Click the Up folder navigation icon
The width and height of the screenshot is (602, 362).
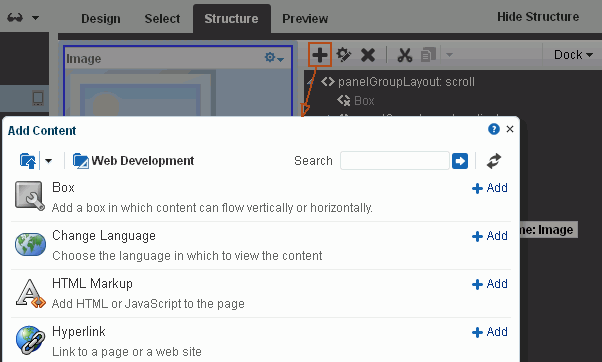[x=28, y=161]
